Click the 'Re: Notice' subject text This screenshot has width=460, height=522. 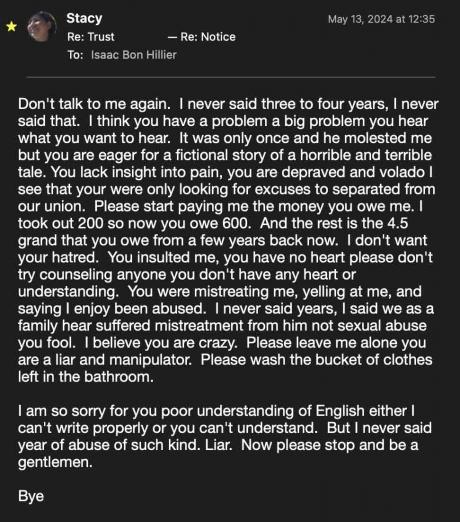[208, 37]
